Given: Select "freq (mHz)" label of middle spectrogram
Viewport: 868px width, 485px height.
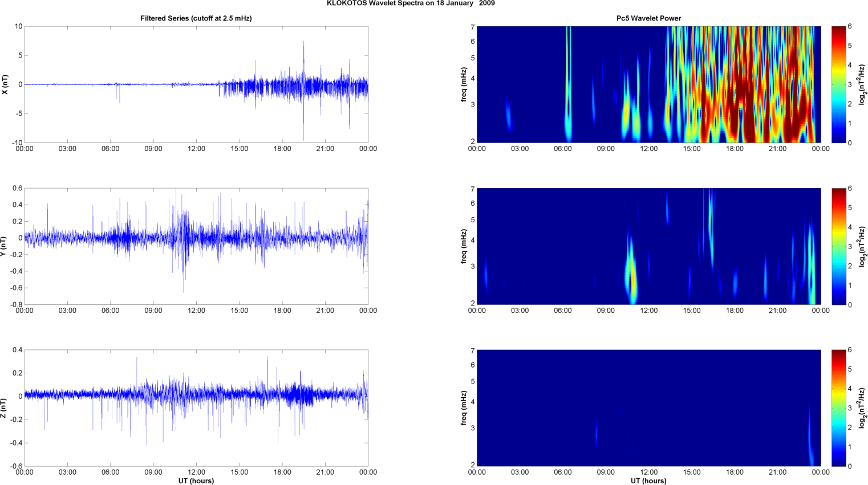Looking at the screenshot, I should point(464,246).
